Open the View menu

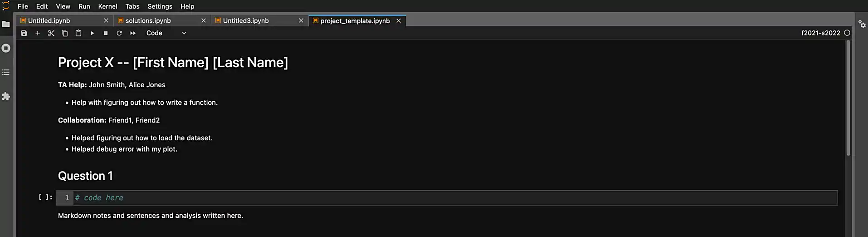(x=63, y=6)
